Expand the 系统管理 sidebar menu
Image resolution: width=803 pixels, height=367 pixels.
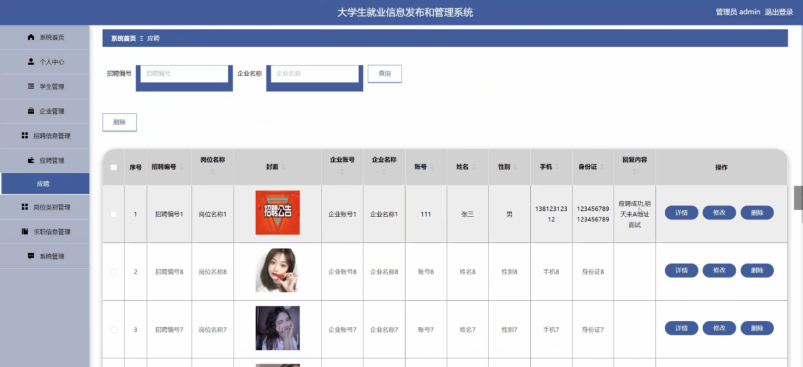coord(45,256)
